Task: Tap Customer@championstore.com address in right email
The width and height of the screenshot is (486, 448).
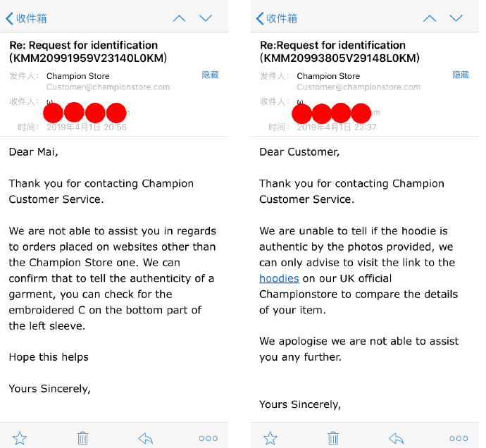Action: pos(359,87)
